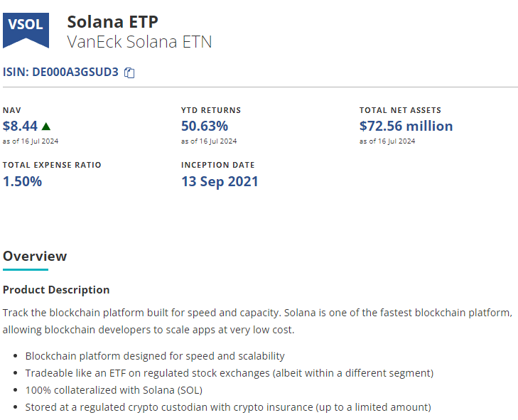Click the YTD Returns value 50.63%
The image size is (518, 420).
coord(205,126)
